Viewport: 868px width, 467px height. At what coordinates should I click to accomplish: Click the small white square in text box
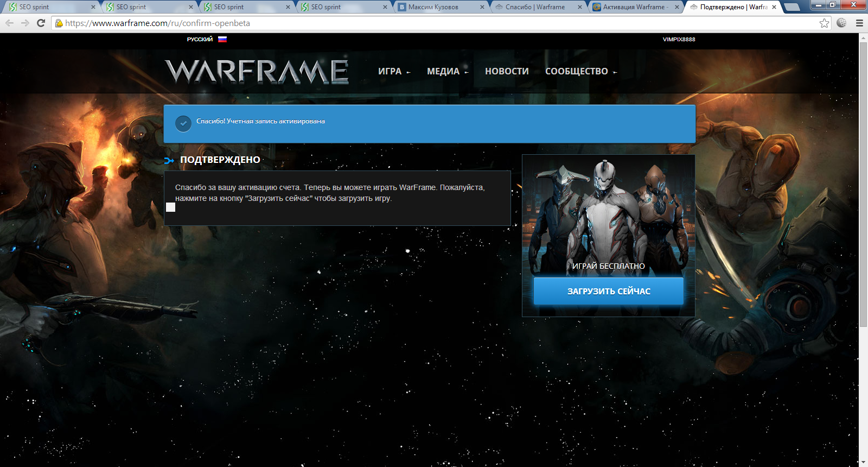click(x=170, y=207)
